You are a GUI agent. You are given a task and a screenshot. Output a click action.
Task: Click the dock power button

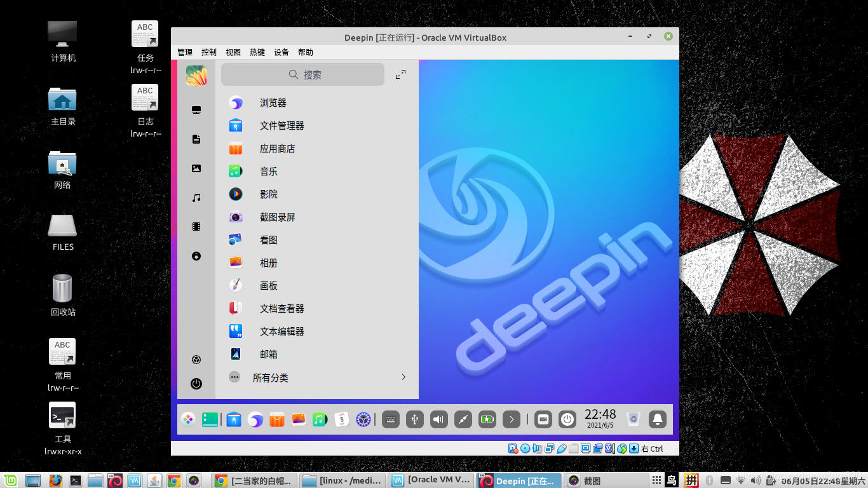click(x=567, y=419)
